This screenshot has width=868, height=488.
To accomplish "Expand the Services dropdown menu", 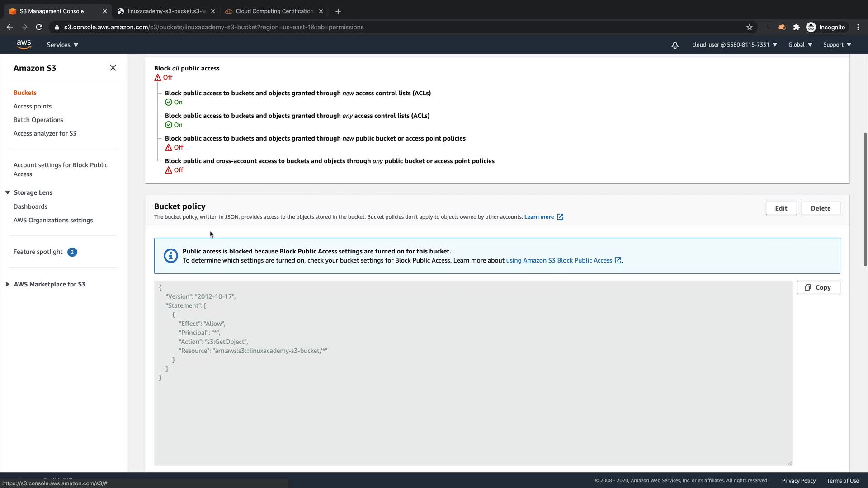I will [x=62, y=45].
